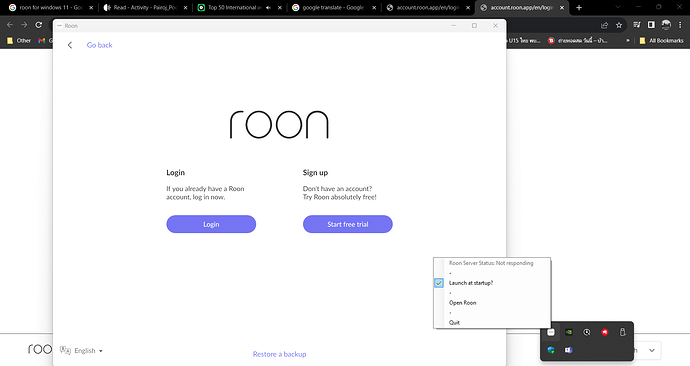The width and height of the screenshot is (690, 366).
Task: Toggle the Launch at startup checkbox
Action: point(439,283)
